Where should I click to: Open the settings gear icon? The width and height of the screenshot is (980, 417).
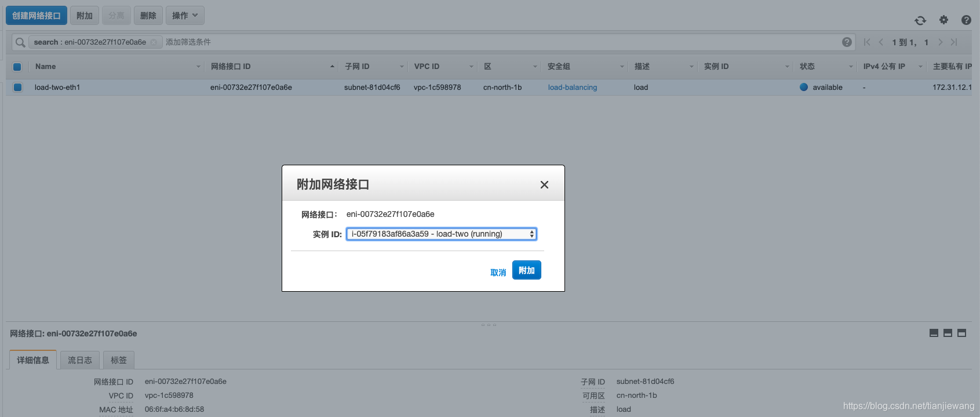pos(943,20)
